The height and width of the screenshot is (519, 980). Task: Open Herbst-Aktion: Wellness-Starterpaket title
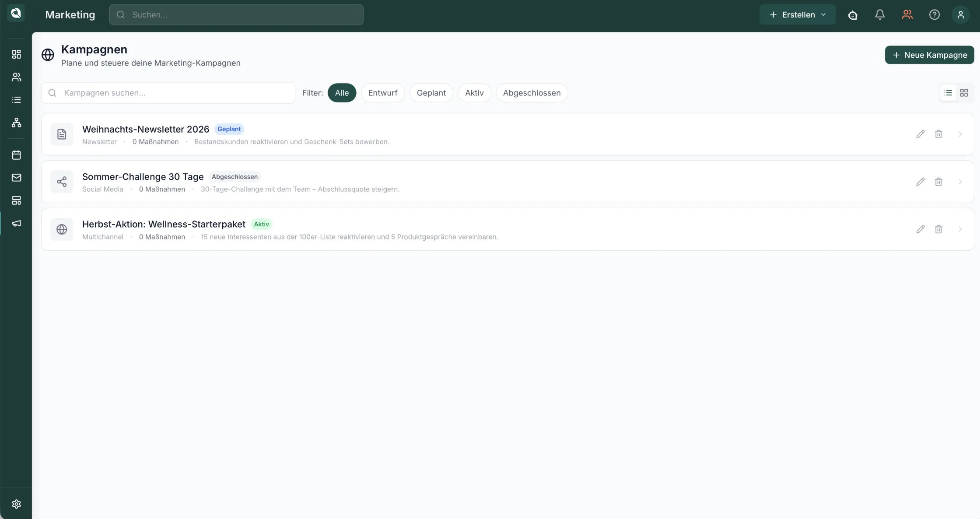tap(164, 224)
